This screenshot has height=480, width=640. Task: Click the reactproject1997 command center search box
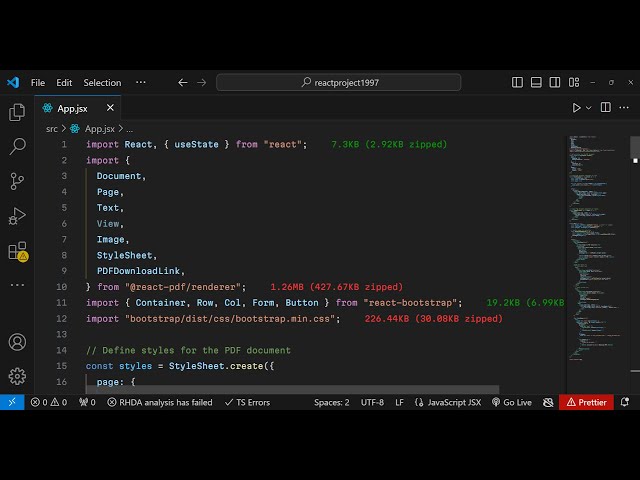[x=339, y=83]
